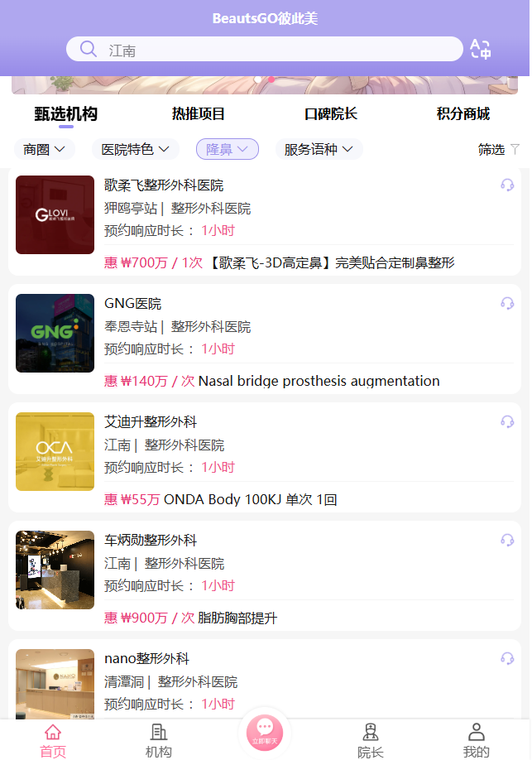Viewport: 532px width, 760px height.
Task: Expand the 商圈 dropdown filter
Action: 44,149
